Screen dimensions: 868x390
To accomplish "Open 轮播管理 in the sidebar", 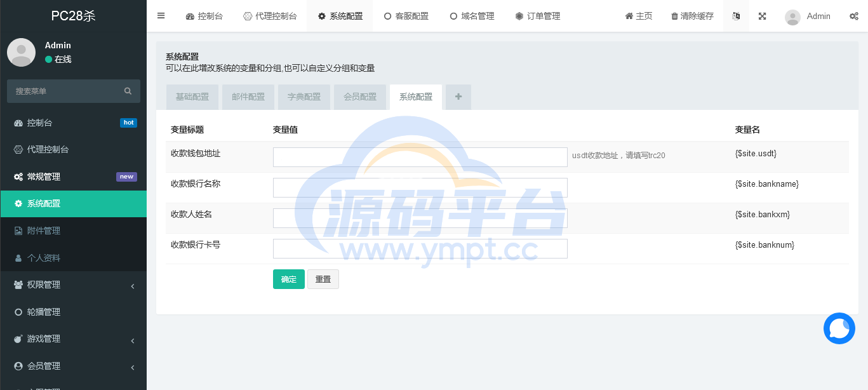I will (73, 312).
